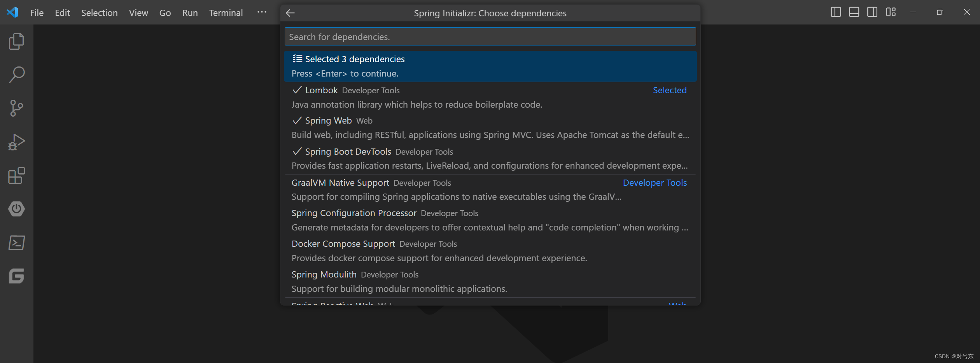The width and height of the screenshot is (980, 363).
Task: Deselect Spring Boot DevTools dependency
Action: [490, 159]
